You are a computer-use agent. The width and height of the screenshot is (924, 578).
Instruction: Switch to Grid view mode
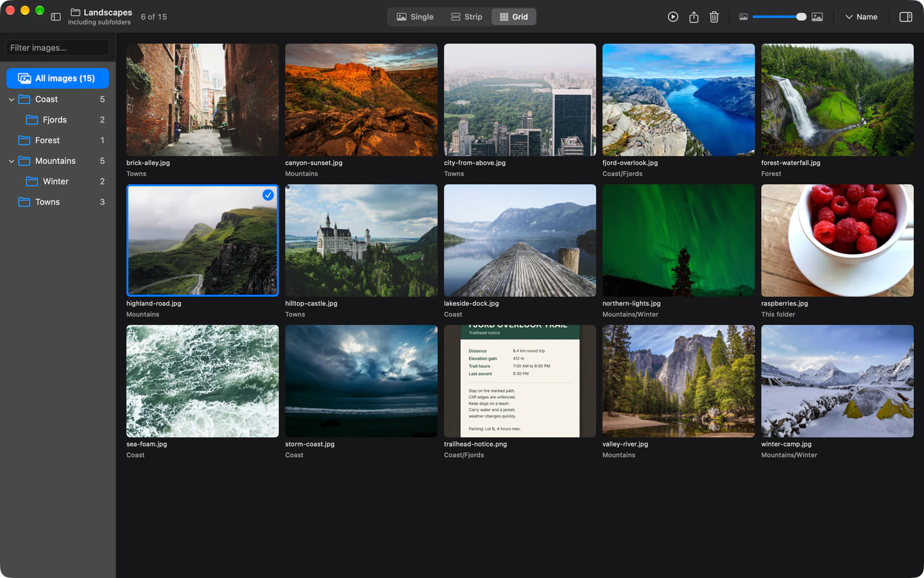(514, 17)
